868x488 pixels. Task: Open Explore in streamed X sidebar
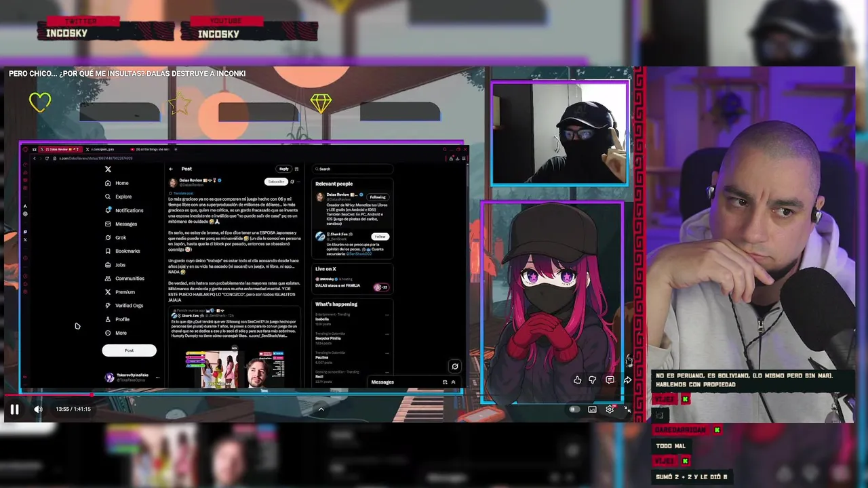point(118,197)
